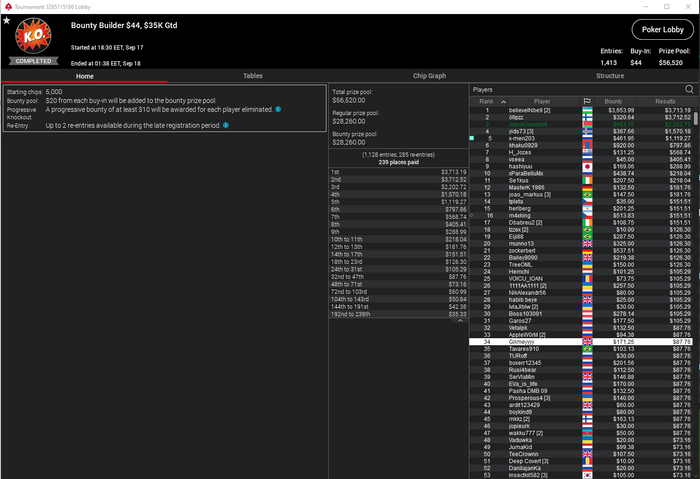Select player row Pasha DMB 09
The width and height of the screenshot is (700, 479).
pos(581,391)
